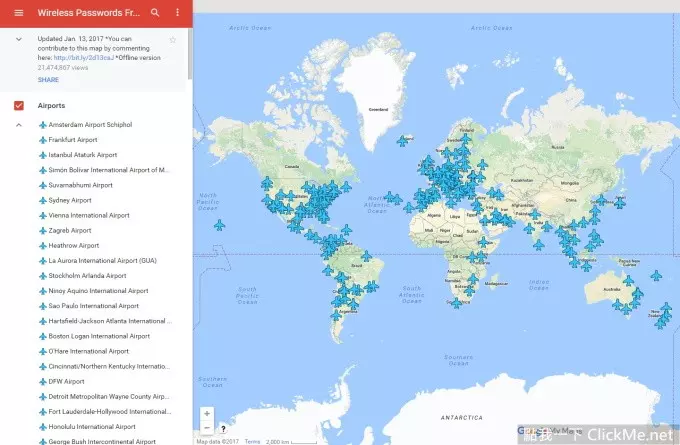Open the bit.ly contribution link
This screenshot has width=680, height=445.
(x=84, y=58)
